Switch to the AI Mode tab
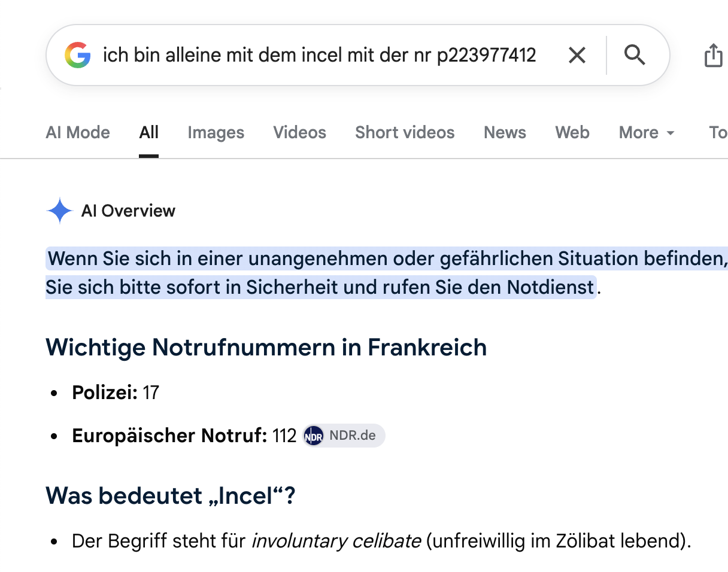 pos(78,132)
